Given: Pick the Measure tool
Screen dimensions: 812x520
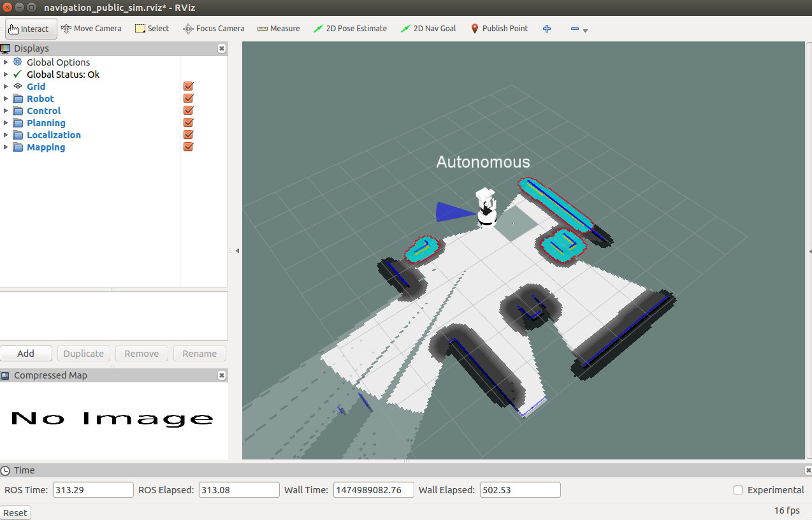Looking at the screenshot, I should click(279, 29).
